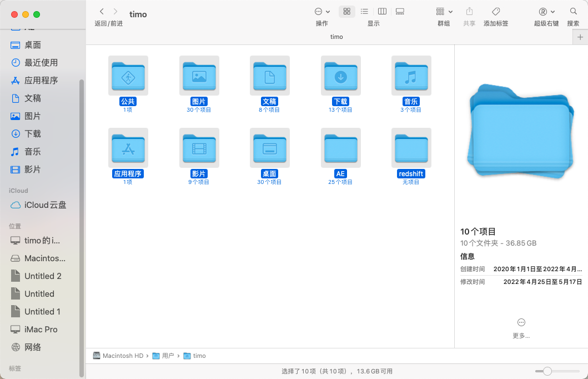The width and height of the screenshot is (588, 379).
Task: Open the 操作 action dropdown menu
Action: [322, 12]
